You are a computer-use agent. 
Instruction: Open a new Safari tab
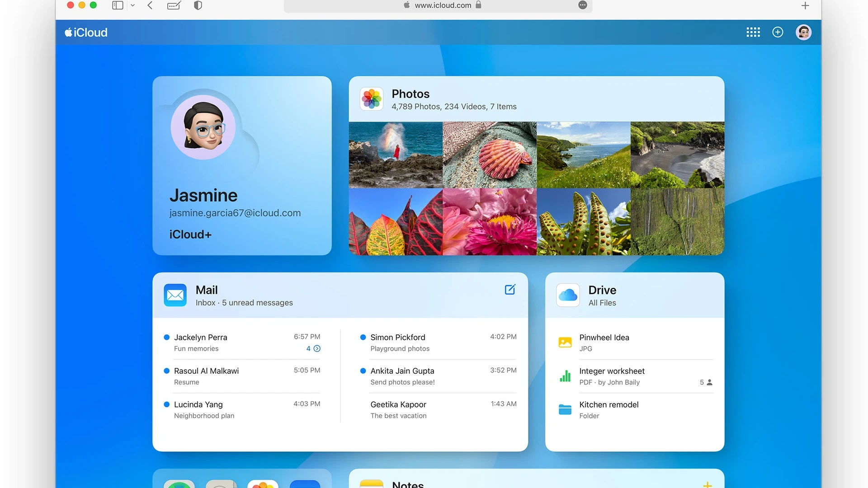pos(805,5)
